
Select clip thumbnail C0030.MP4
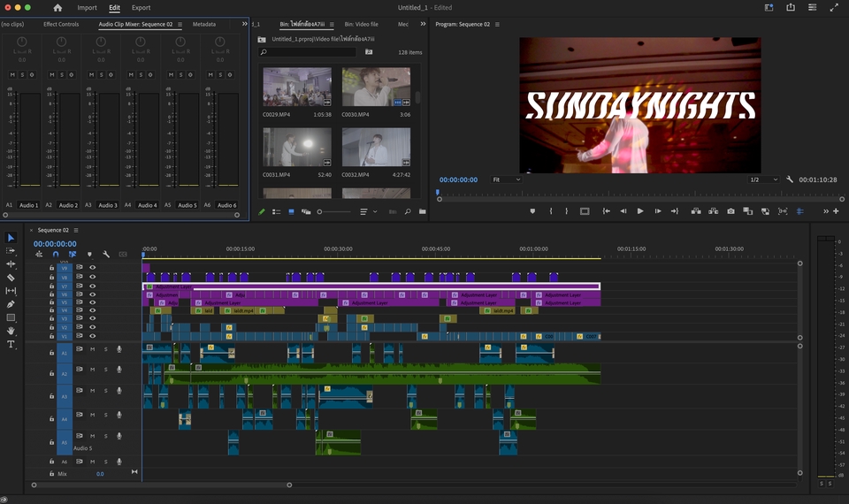point(377,87)
